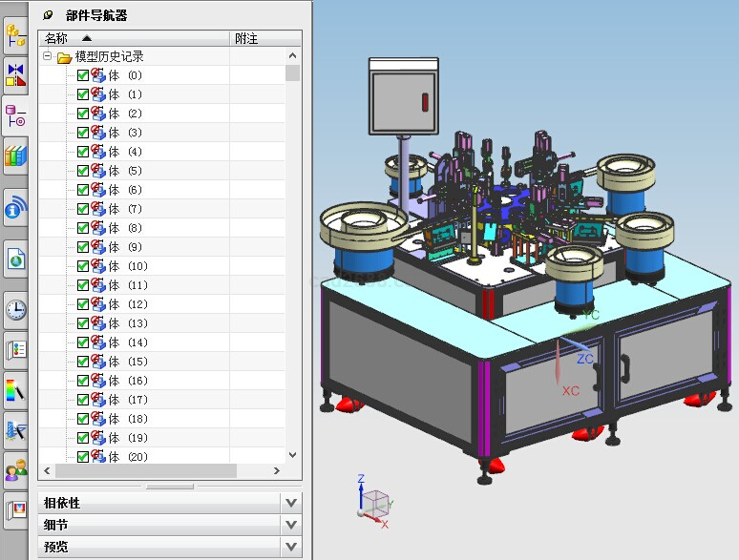Click the pin icon beside 部件导航器 title
This screenshot has width=739, height=560.
(49, 15)
